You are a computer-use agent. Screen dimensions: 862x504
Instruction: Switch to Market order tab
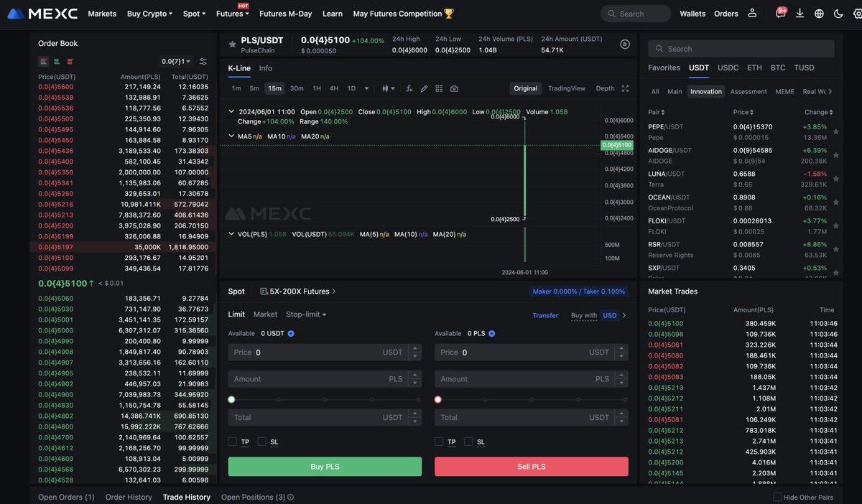(x=265, y=314)
